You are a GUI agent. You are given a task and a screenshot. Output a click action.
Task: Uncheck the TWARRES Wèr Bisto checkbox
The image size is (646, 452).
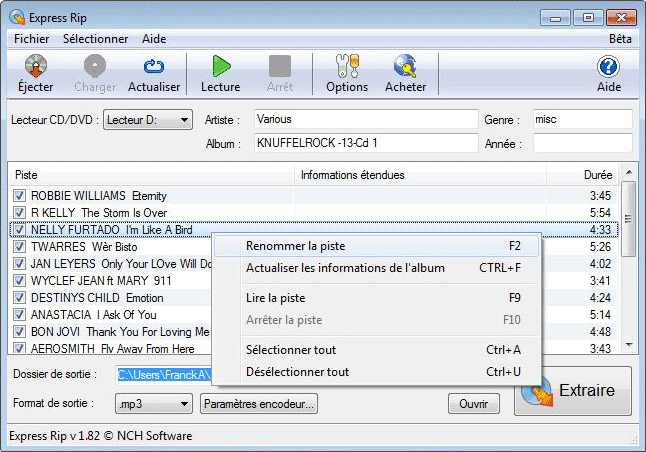(19, 246)
